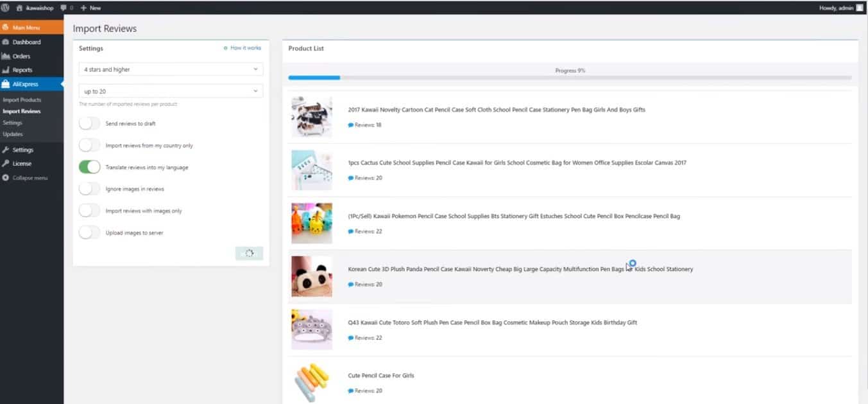The height and width of the screenshot is (404, 868).
Task: Click title 'Q43 Kawaii Cute Totoro Soft Plush Pen Case'
Action: (x=493, y=322)
